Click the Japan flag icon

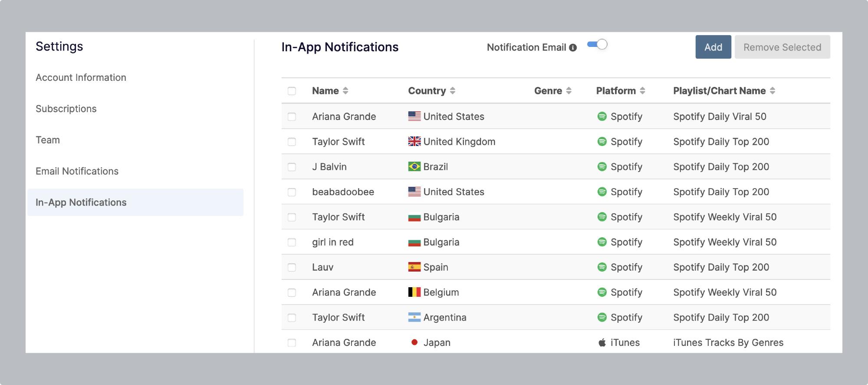(414, 342)
